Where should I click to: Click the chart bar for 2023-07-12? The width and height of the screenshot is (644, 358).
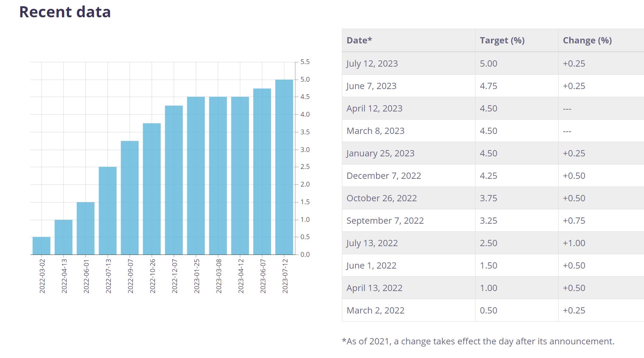pyautogui.click(x=284, y=167)
